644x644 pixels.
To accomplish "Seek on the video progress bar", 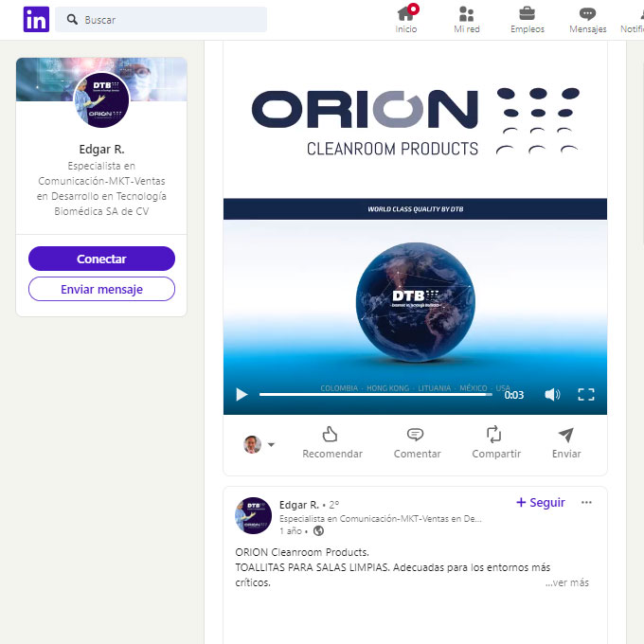I will [375, 395].
